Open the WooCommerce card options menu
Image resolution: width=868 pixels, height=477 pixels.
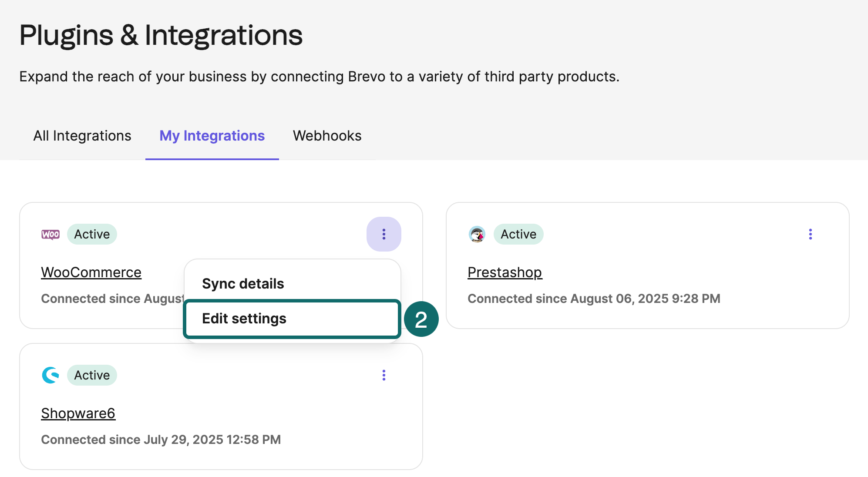pos(384,234)
